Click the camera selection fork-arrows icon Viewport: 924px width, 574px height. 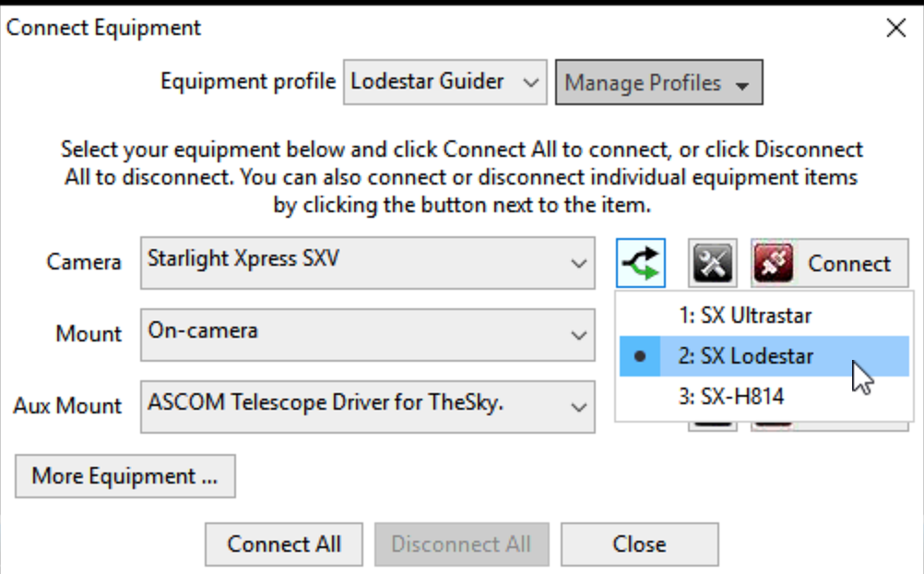[x=641, y=263]
